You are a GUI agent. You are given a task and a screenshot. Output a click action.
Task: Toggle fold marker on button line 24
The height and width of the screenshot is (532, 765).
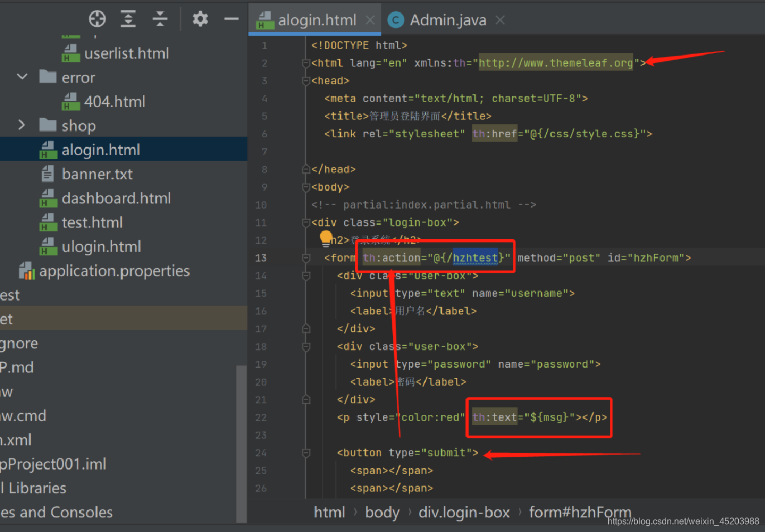306,453
